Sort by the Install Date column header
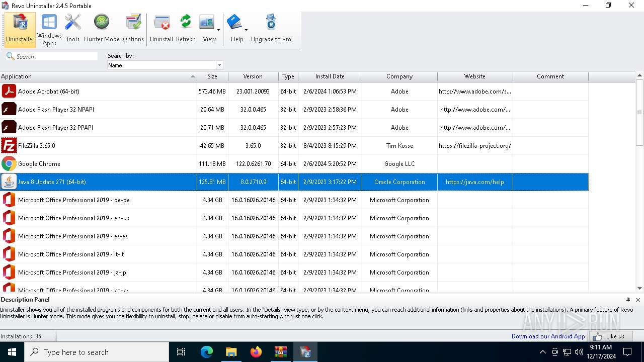Screen dimensions: 644x362 [330, 76]
